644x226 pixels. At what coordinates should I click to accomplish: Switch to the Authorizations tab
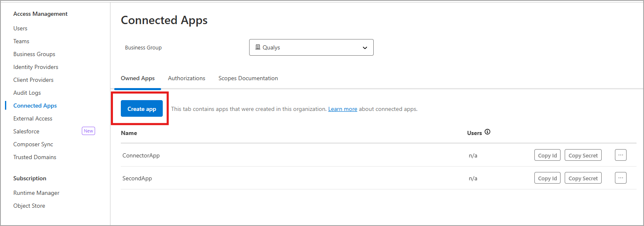(186, 78)
